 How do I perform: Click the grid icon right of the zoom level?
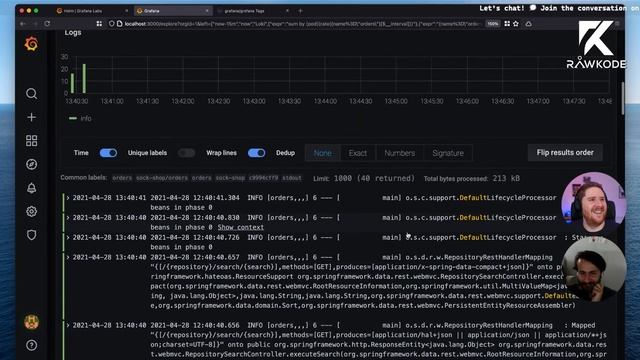507,24
